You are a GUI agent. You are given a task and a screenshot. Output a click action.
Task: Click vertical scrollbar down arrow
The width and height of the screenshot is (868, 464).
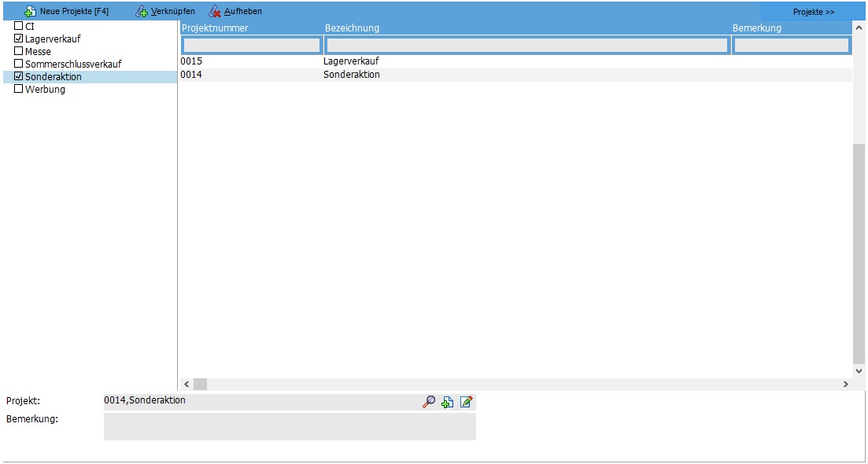coord(859,371)
